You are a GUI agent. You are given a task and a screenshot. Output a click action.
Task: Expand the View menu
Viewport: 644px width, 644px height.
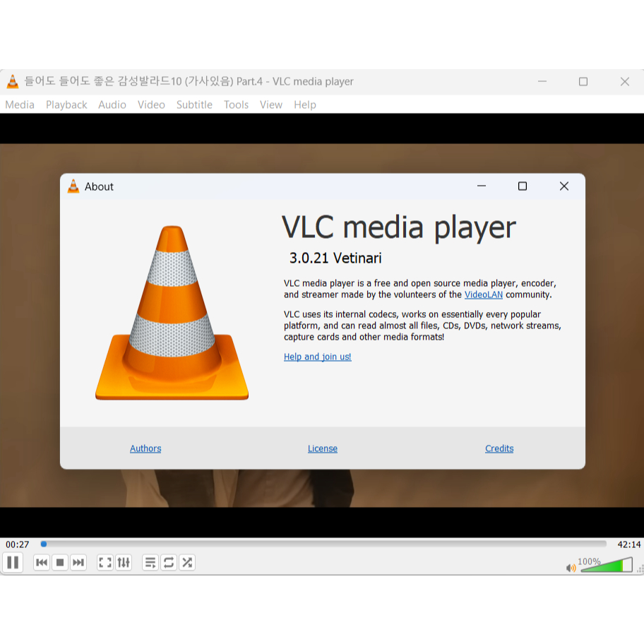click(270, 105)
